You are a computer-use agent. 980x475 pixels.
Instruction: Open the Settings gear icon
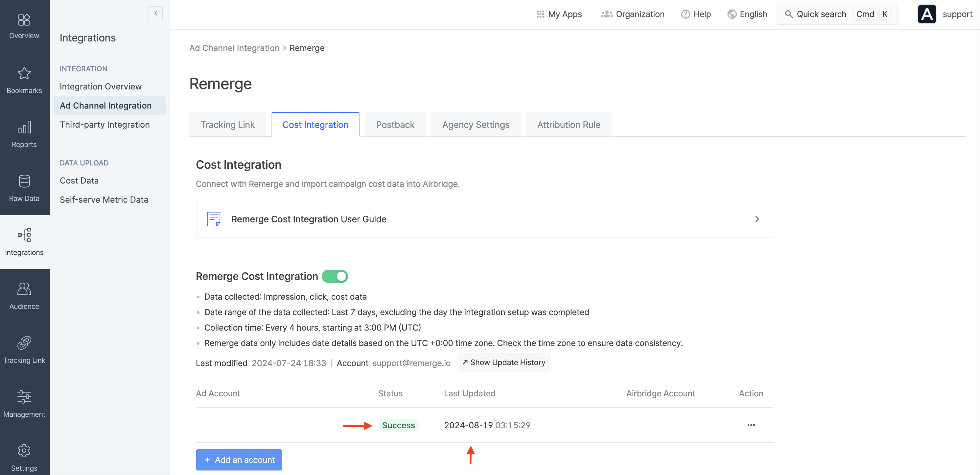tap(24, 451)
